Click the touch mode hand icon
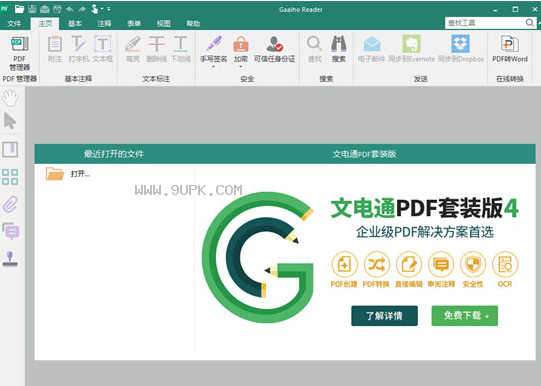The width and height of the screenshot is (541, 386). 95,9
